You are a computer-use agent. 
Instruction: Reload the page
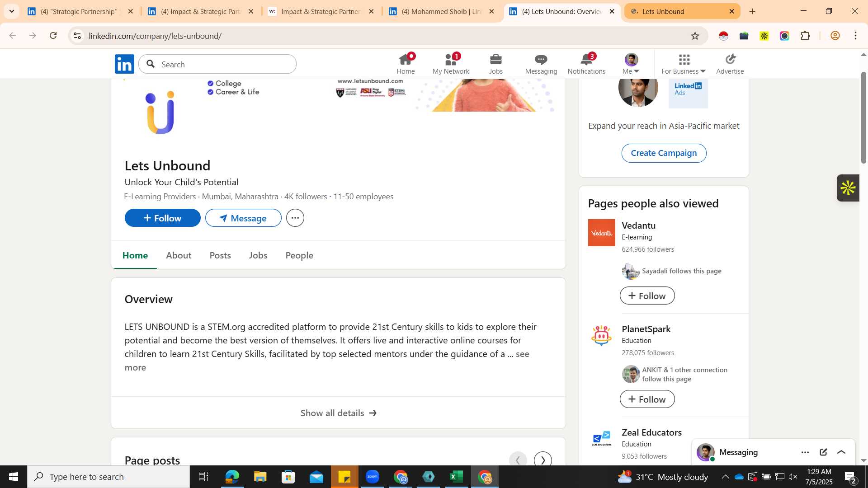tap(53, 36)
